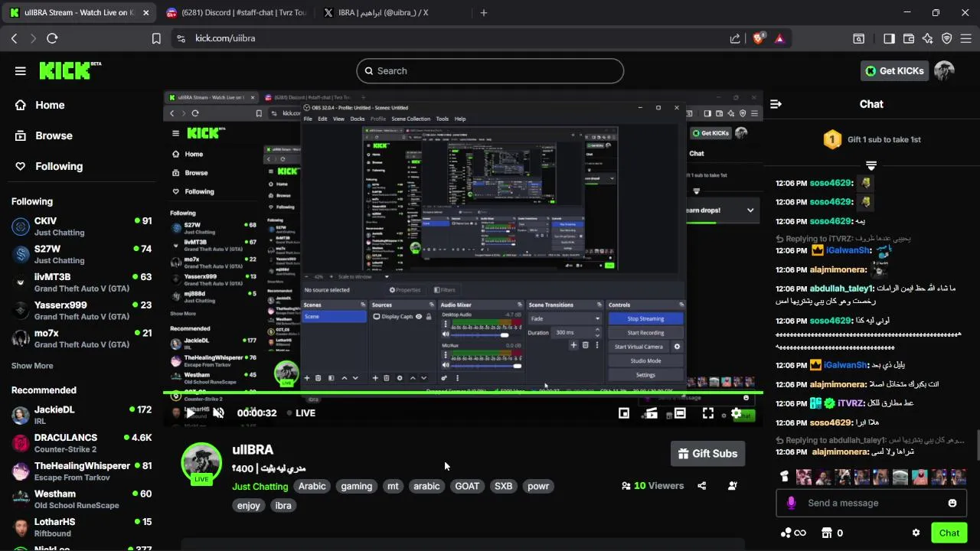The height and width of the screenshot is (551, 980).
Task: Click the Send a message field
Action: pos(871,503)
